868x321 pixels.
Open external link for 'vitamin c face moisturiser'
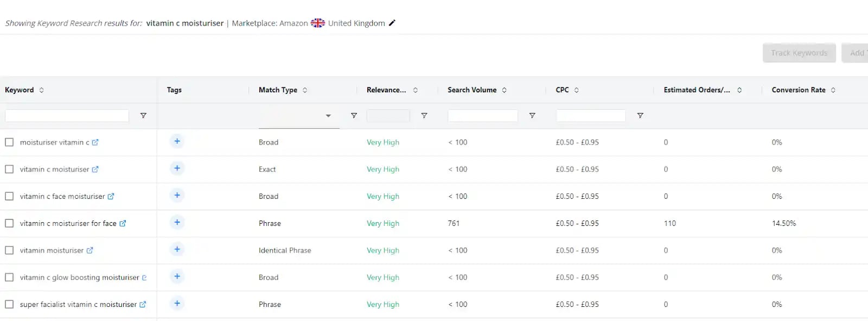coord(111,197)
